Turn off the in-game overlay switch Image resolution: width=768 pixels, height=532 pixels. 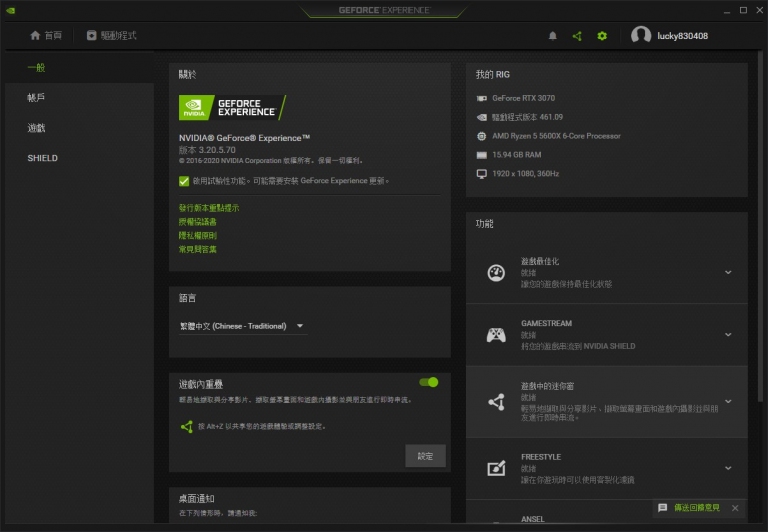(429, 382)
